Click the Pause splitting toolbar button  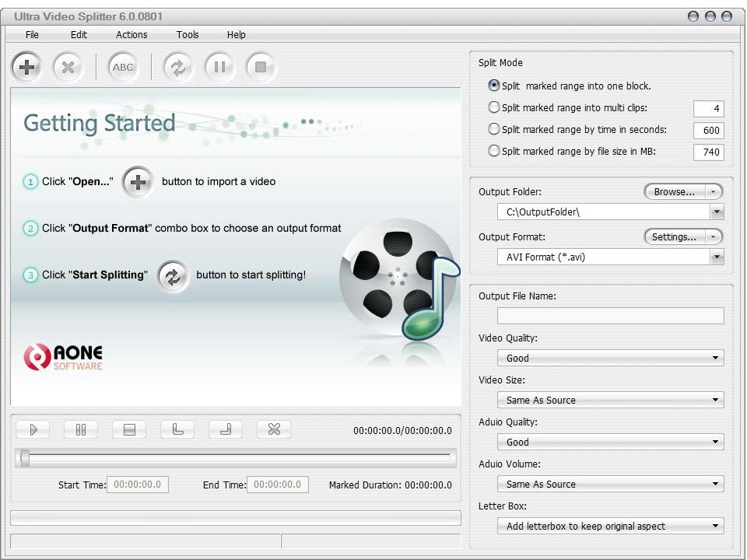tap(219, 67)
